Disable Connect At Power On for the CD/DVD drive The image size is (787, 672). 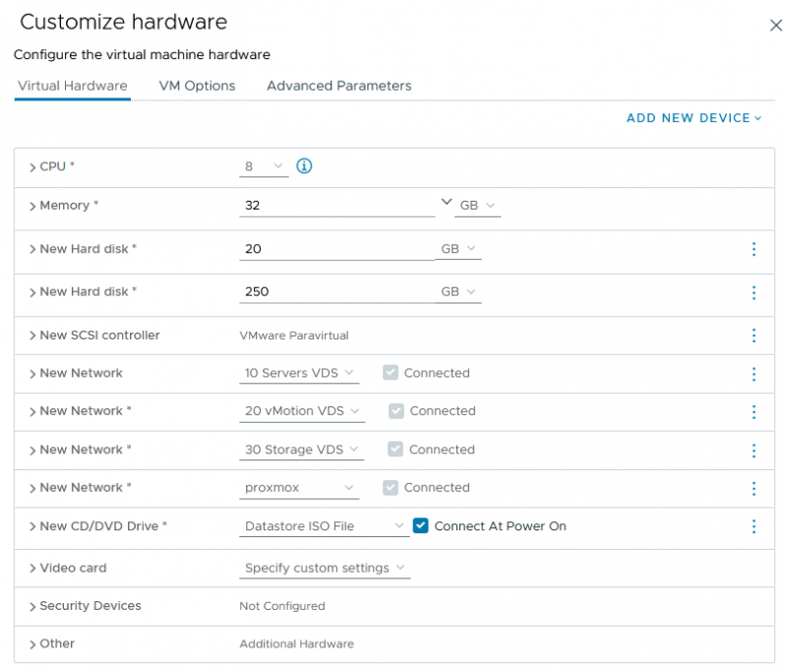pos(421,525)
